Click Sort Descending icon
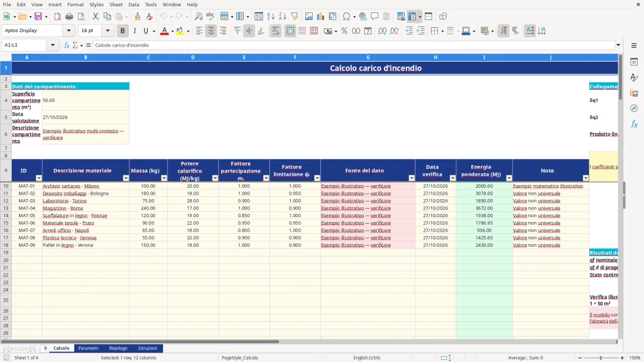The image size is (644, 362). pos(282,17)
